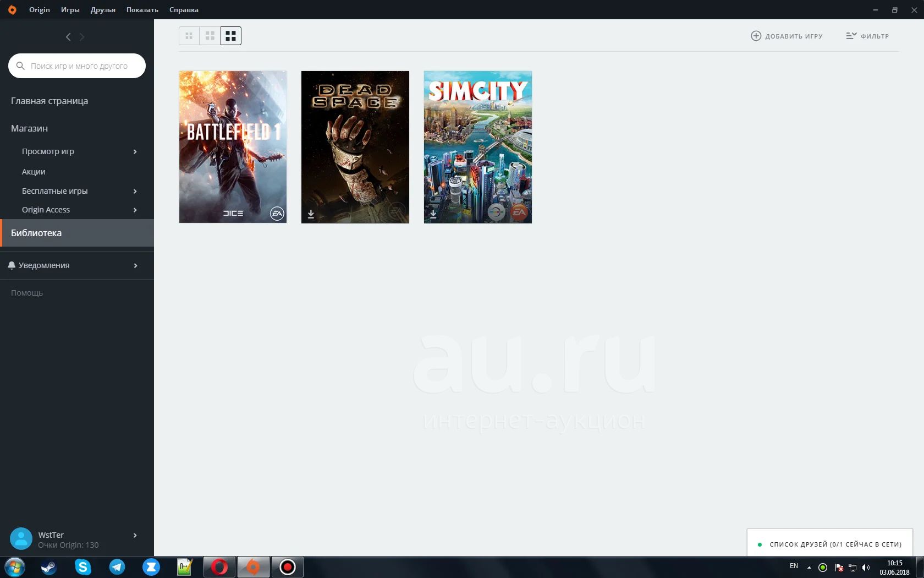Open Skype from the taskbar
The image size is (924, 578).
point(82,567)
